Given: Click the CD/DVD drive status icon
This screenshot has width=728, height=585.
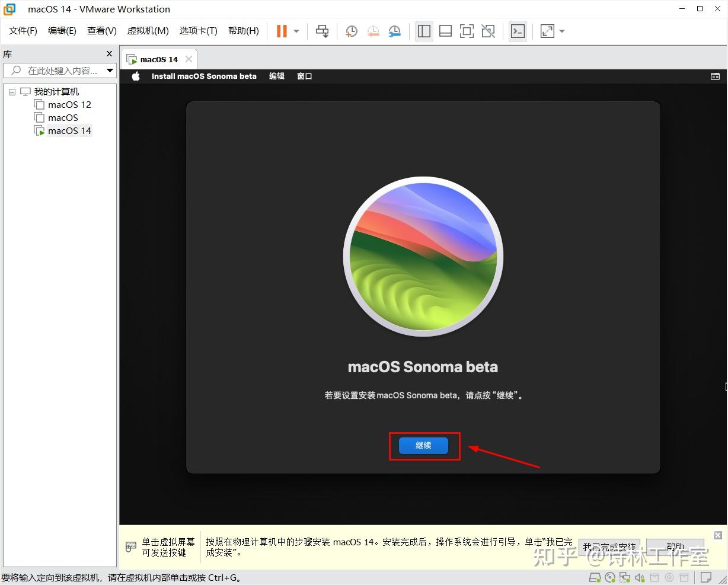Looking at the screenshot, I should [610, 577].
